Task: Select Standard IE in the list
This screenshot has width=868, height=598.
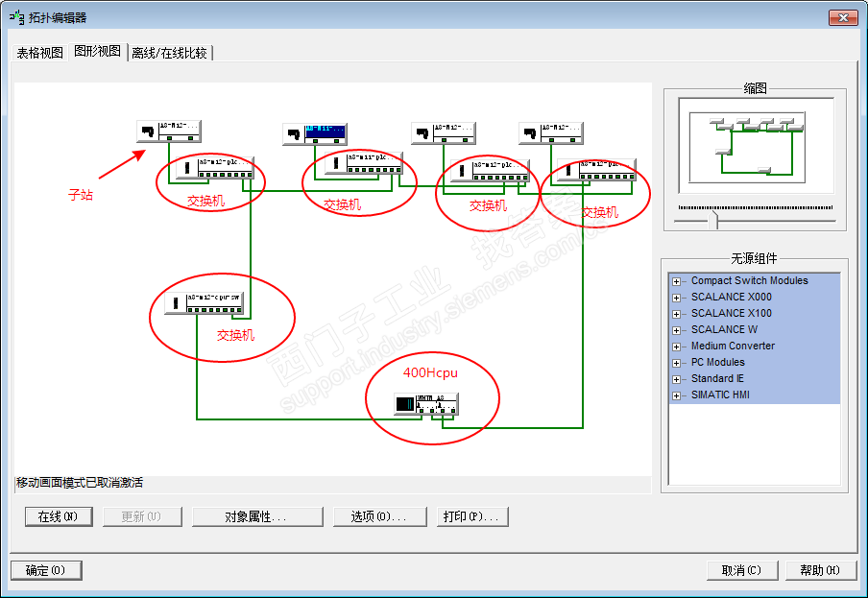Action: click(717, 379)
